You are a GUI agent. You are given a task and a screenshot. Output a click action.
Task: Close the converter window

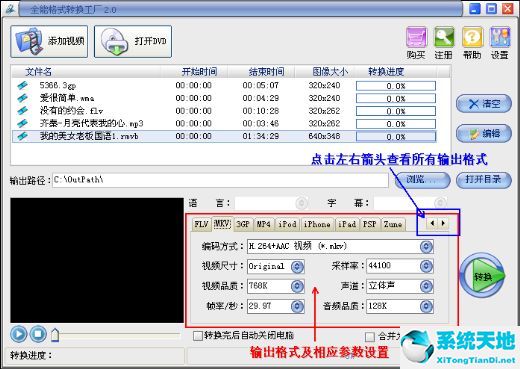pyautogui.click(x=508, y=8)
